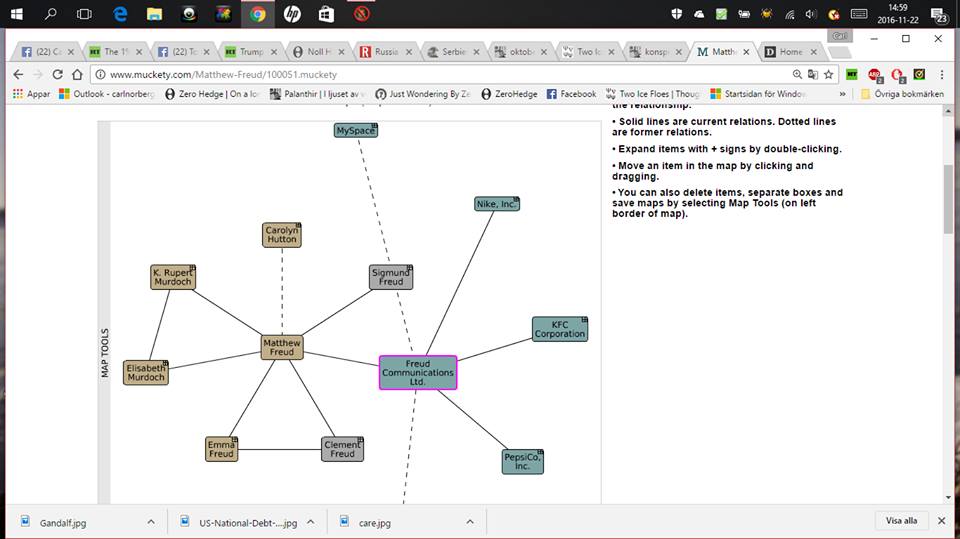
Task: Open dropdown arrow next to care.jpg download
Action: (x=470, y=521)
